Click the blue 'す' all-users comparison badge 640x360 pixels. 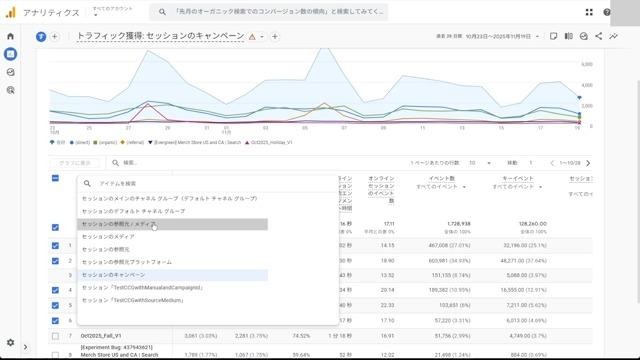point(41,37)
